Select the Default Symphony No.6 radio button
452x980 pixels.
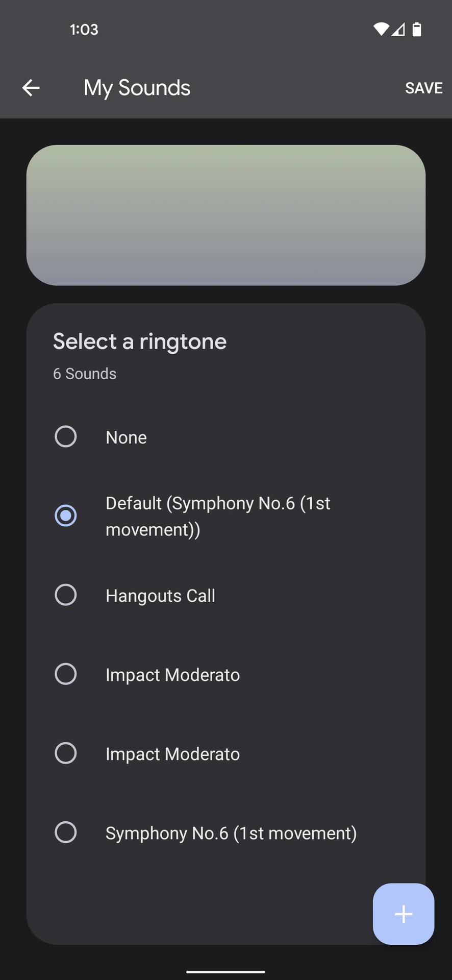pos(66,516)
